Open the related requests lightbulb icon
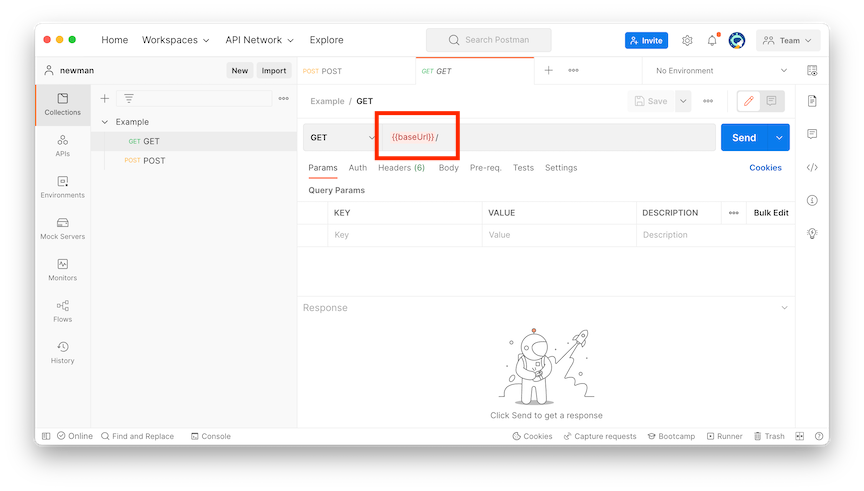Screen dimensions: 864x491 tap(812, 233)
